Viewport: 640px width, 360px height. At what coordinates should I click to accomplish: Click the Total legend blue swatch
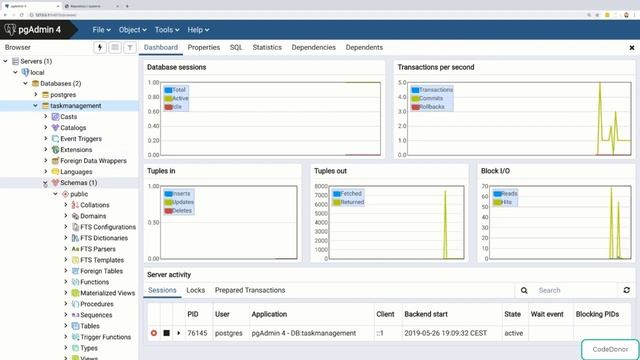tap(168, 90)
